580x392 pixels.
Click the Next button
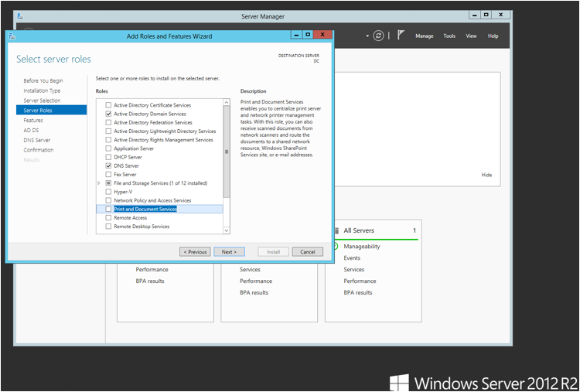click(230, 252)
